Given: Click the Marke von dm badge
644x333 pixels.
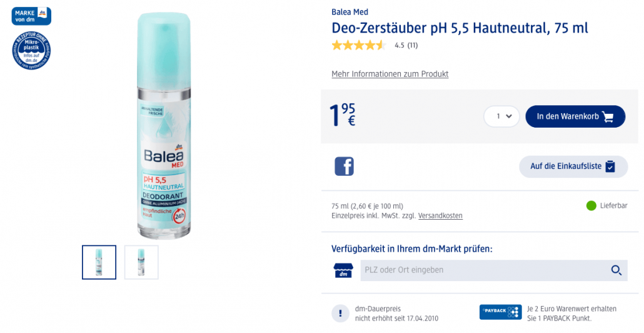Looking at the screenshot, I should (31, 16).
